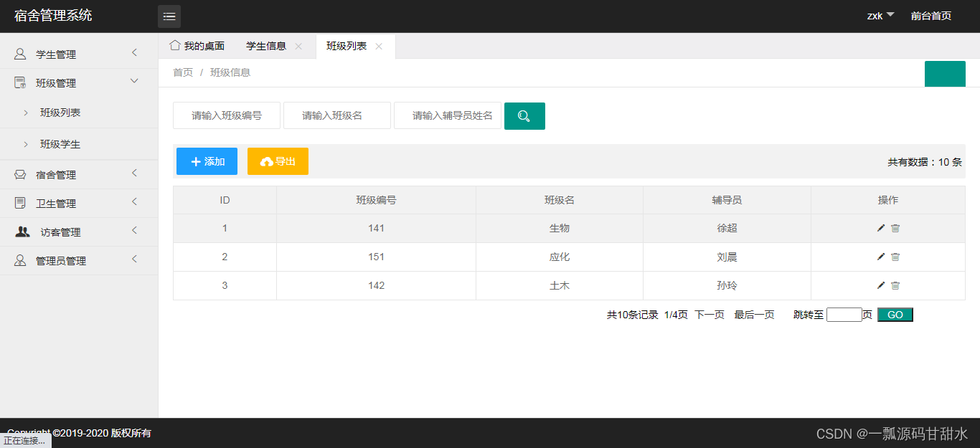Focus the 请输入班级名 input field
Viewport: 980px width, 448px height.
[337, 115]
